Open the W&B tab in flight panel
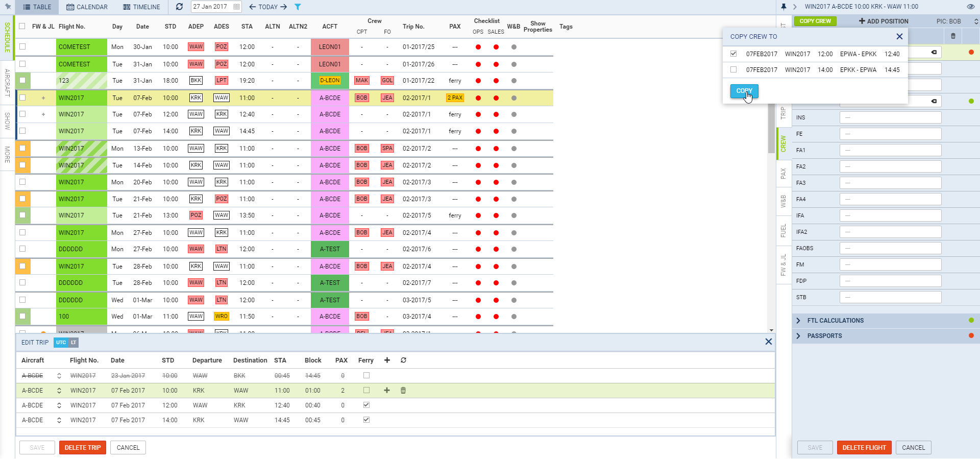The height and width of the screenshot is (459, 980). 783,201
